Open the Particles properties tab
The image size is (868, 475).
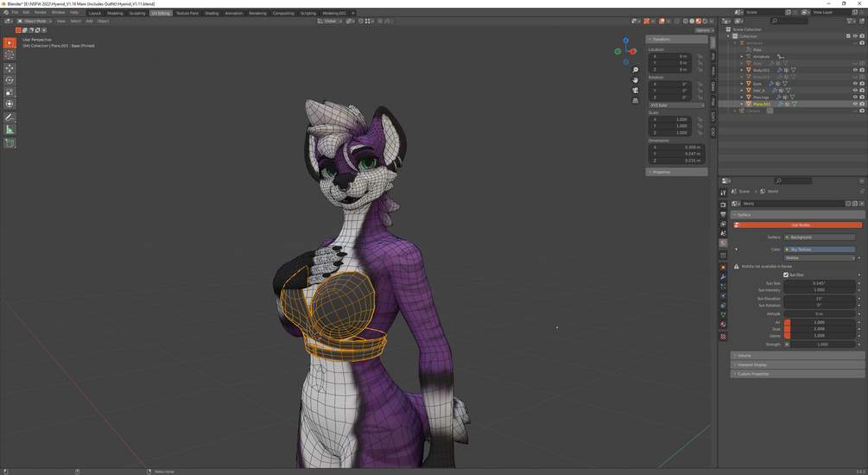coord(723,286)
